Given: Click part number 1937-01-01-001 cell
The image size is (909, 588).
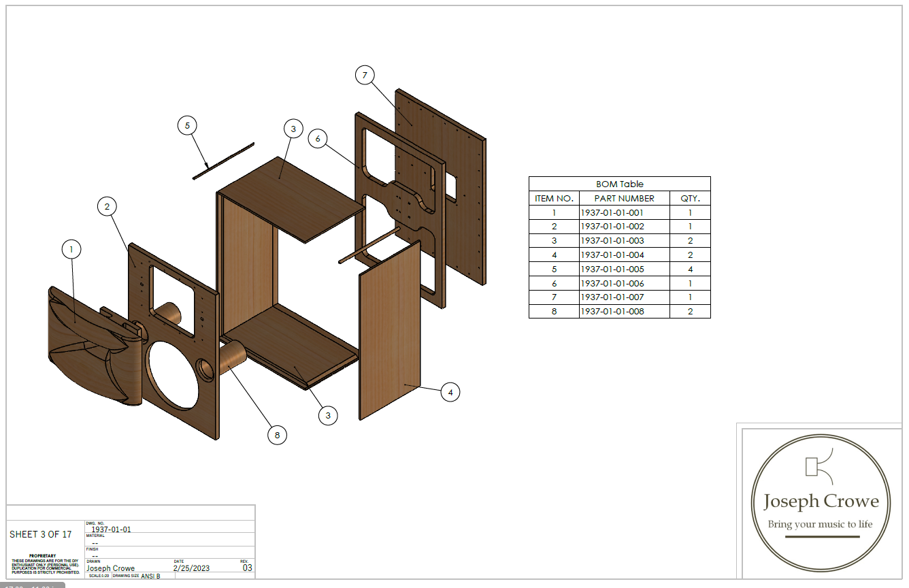Looking at the screenshot, I should point(612,212).
